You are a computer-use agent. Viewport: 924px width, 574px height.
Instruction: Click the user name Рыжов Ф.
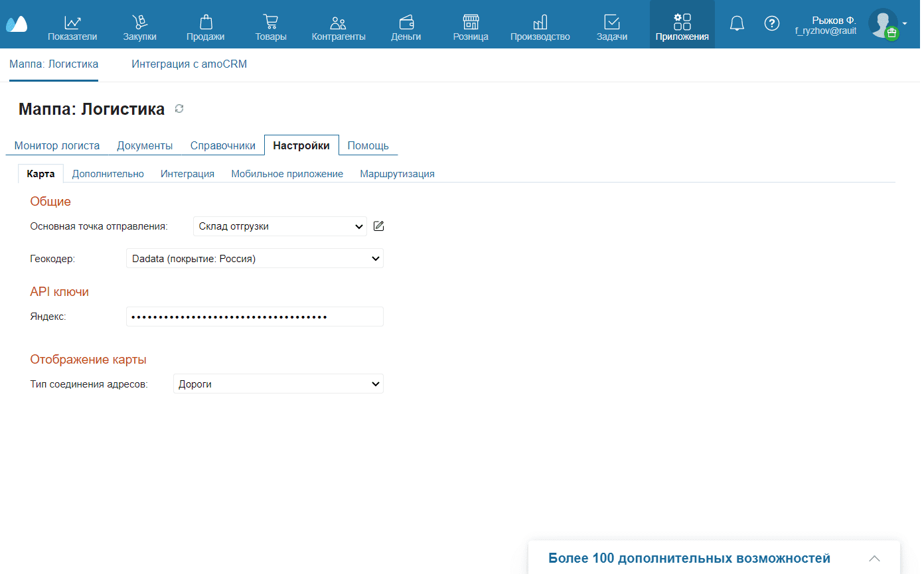click(834, 21)
